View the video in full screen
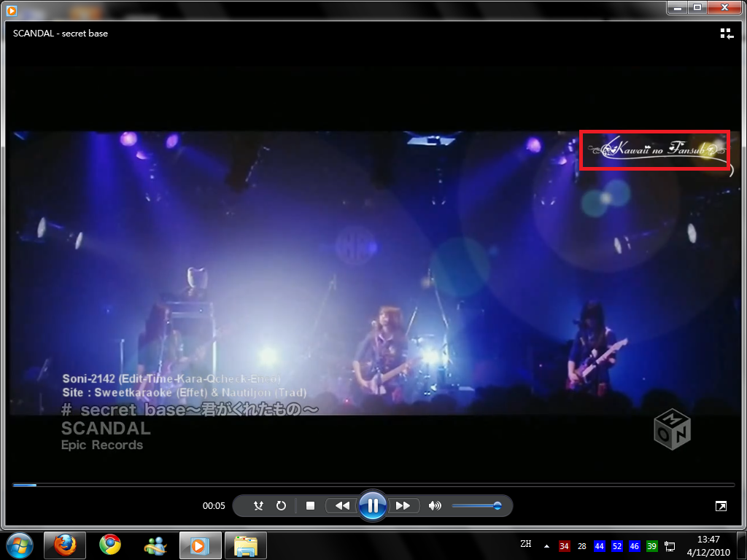Image resolution: width=747 pixels, height=560 pixels. pos(721,506)
